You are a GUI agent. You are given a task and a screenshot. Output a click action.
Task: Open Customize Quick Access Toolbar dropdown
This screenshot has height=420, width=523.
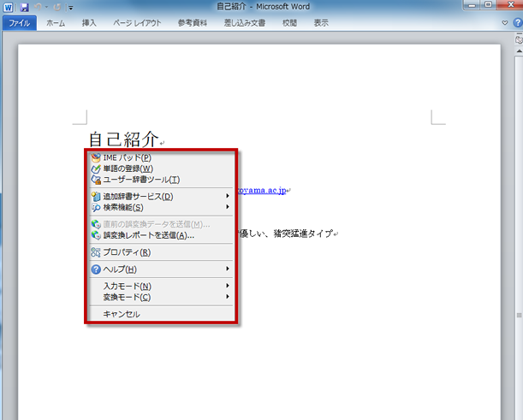coord(70,8)
